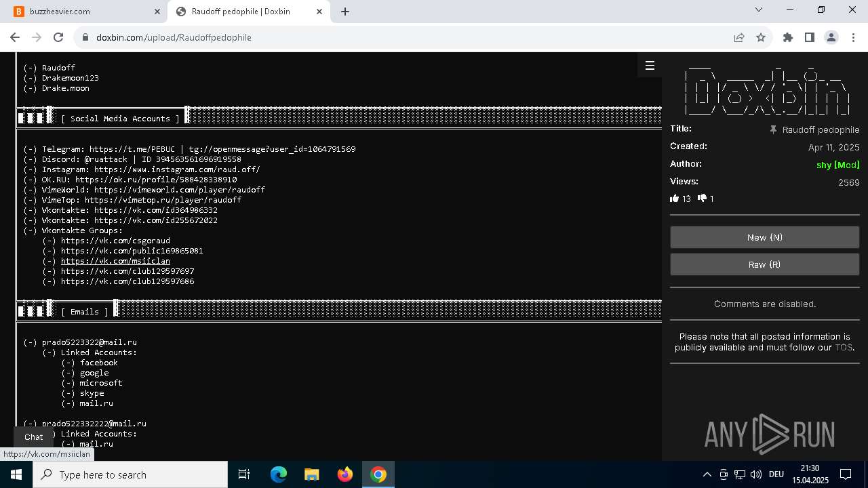Image resolution: width=868 pixels, height=488 pixels.
Task: Click the Raw (R) button
Action: [x=765, y=264]
